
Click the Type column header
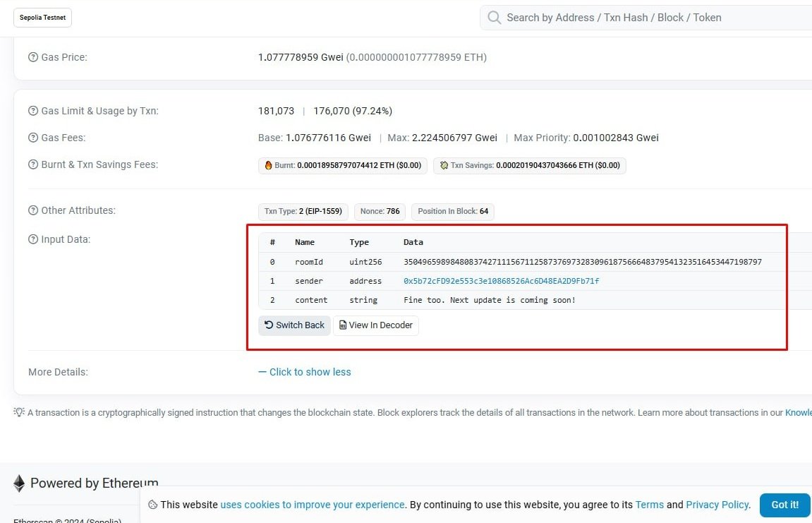click(x=359, y=242)
